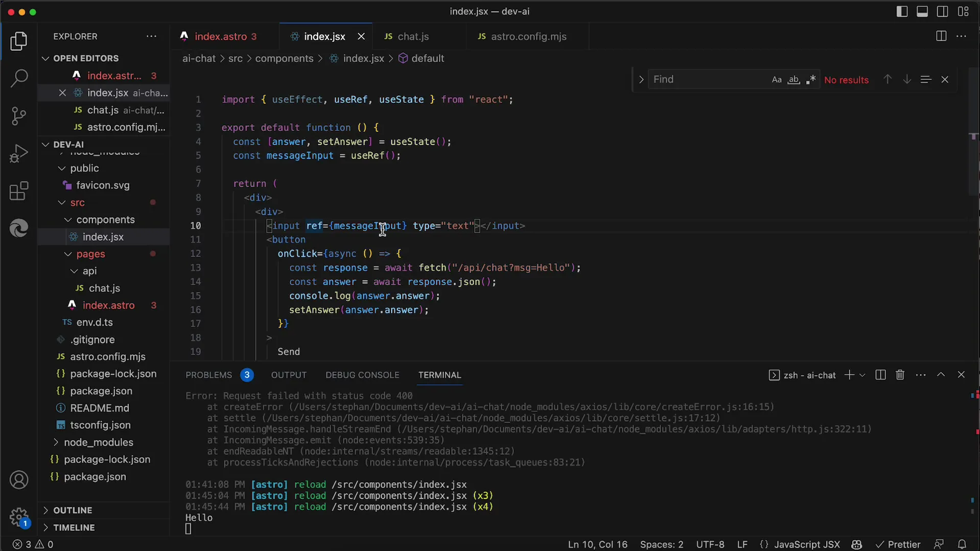Toggle Match Case in Find widget
Viewport: 980px width, 551px height.
tap(777, 80)
